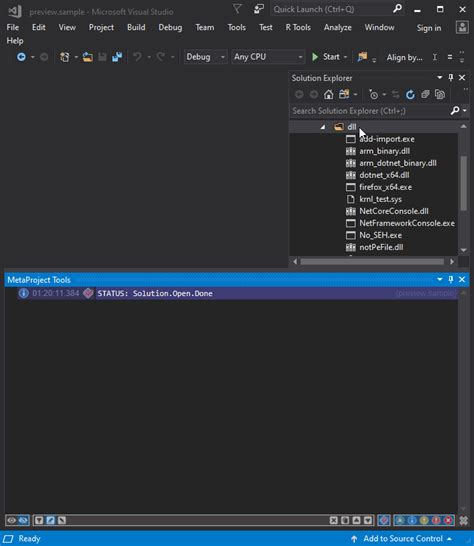Screen dimensions: 474x546
Task: Select firefox_x64.exe in Solution Explorer
Action: click(x=386, y=187)
